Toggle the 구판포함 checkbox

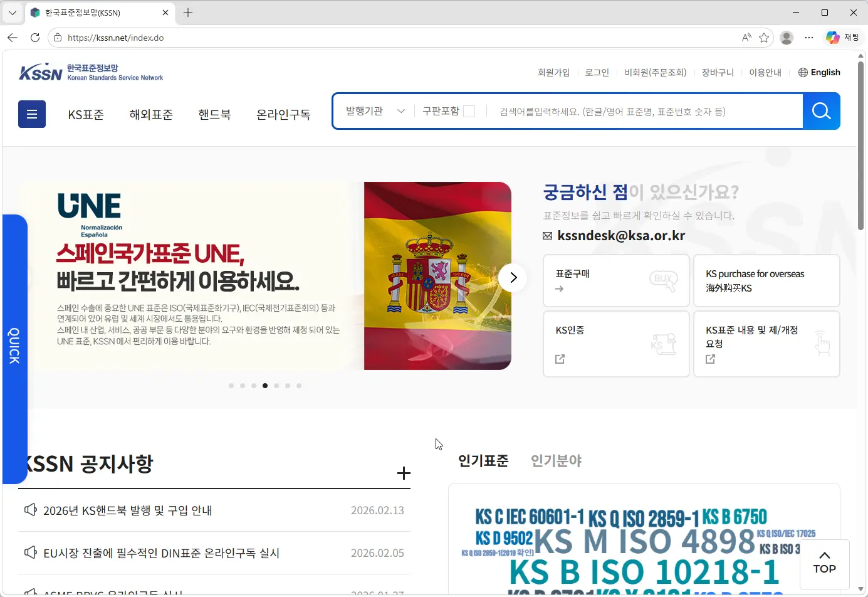[469, 111]
